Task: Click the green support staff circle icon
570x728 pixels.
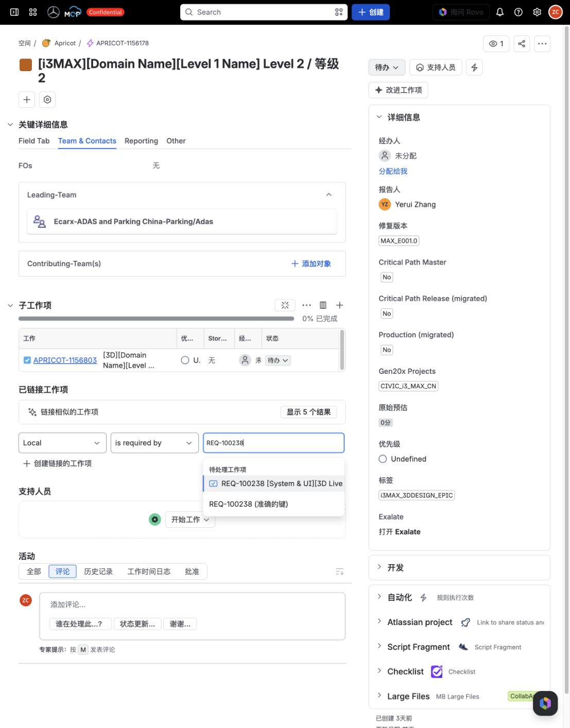Action: click(155, 519)
